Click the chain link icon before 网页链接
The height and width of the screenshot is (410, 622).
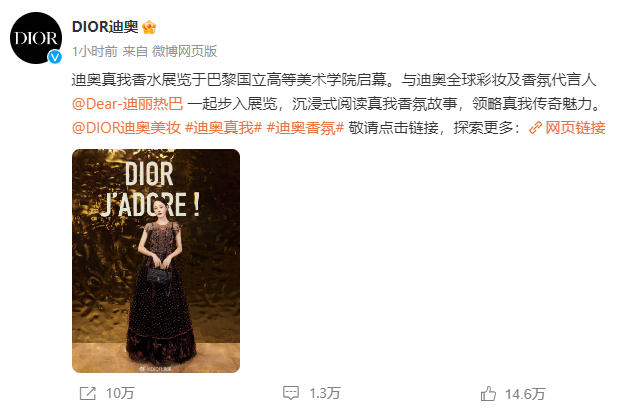click(536, 128)
